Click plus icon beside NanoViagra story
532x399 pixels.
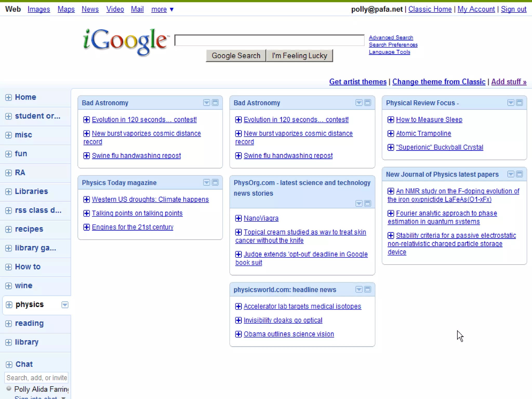click(238, 218)
